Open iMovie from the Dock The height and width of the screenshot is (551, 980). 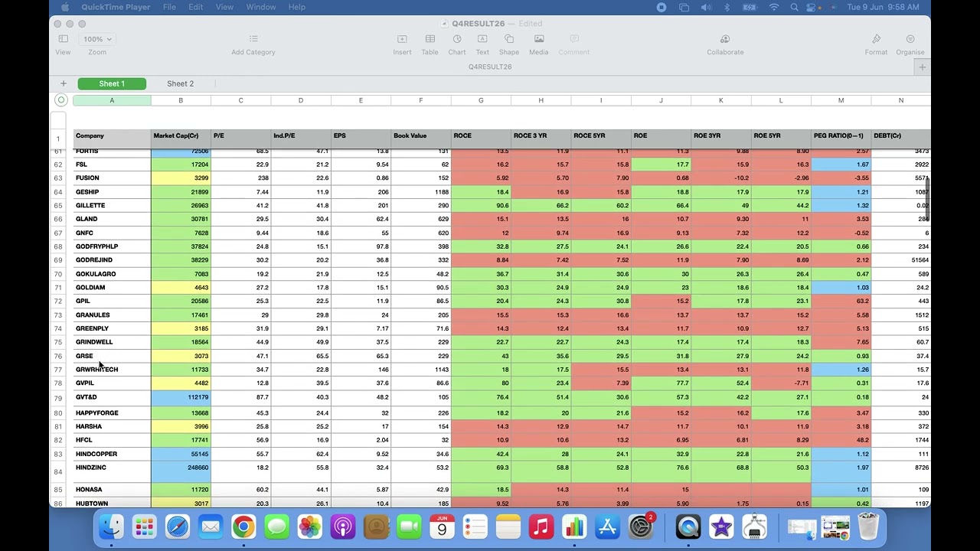(x=721, y=527)
